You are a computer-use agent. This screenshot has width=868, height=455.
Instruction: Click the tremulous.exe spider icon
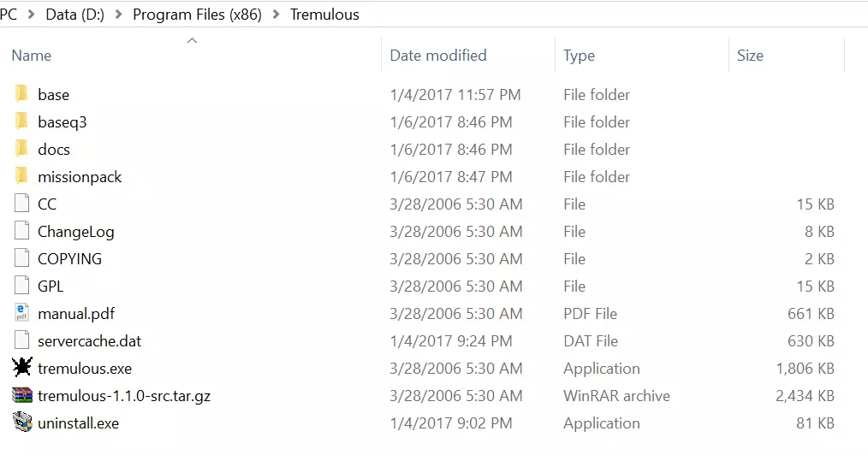pyautogui.click(x=22, y=368)
